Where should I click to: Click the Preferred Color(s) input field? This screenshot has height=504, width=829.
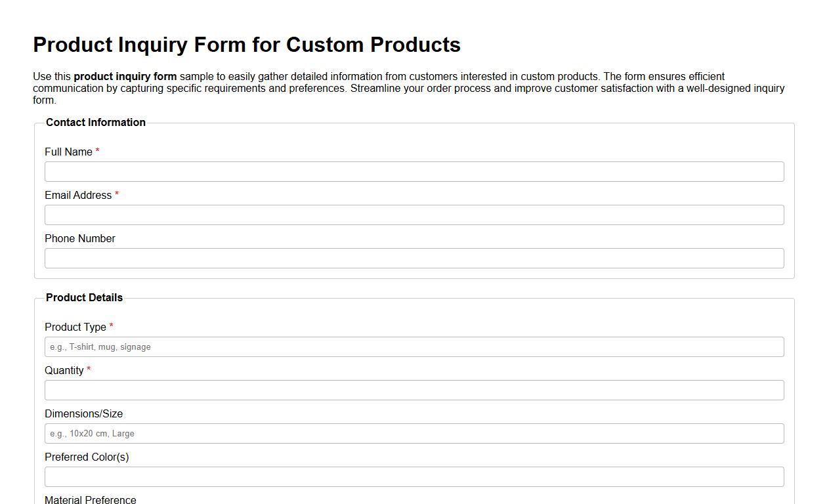(x=414, y=476)
